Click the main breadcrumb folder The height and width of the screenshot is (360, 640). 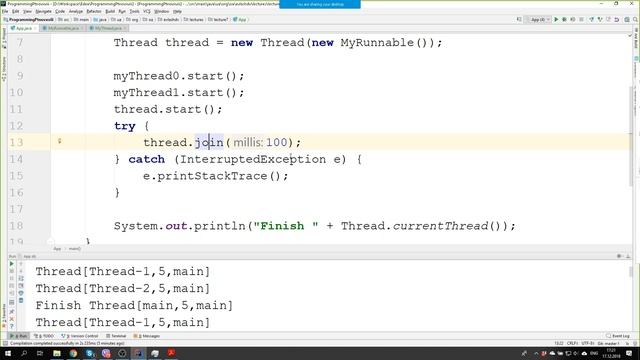(x=81, y=20)
